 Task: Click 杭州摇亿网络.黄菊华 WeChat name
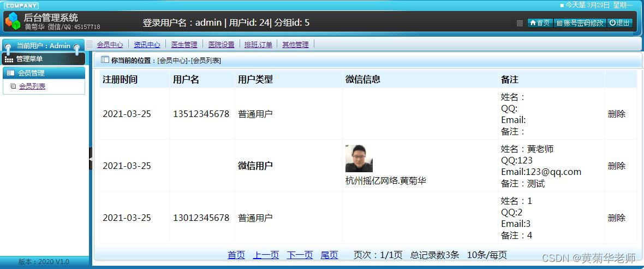coord(386,180)
